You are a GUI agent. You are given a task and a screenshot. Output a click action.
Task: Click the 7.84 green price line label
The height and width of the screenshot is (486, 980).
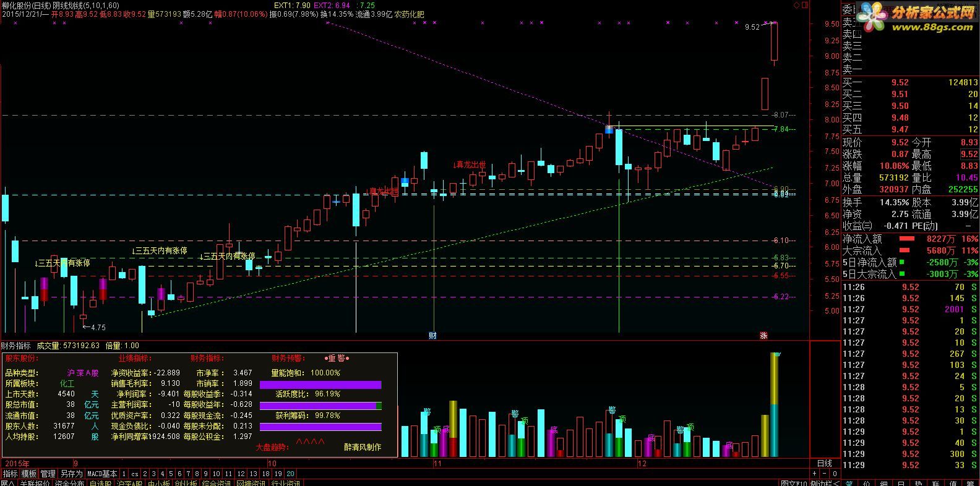coord(781,129)
